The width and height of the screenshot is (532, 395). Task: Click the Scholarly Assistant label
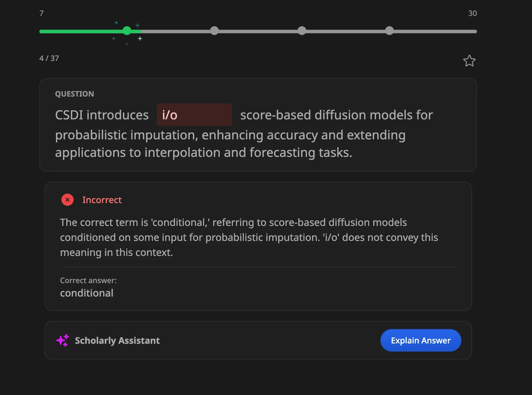(x=117, y=340)
